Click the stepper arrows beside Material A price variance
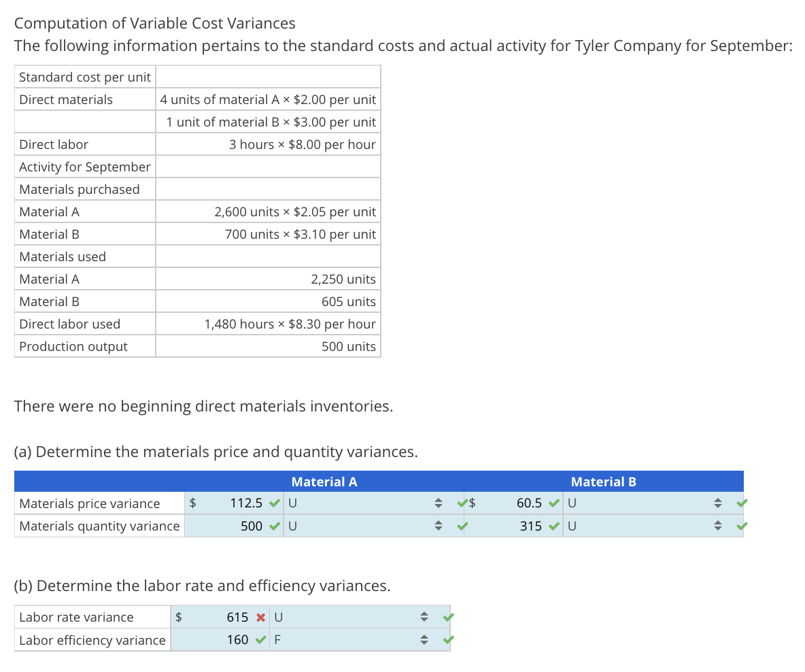The image size is (805, 672). coord(439,503)
